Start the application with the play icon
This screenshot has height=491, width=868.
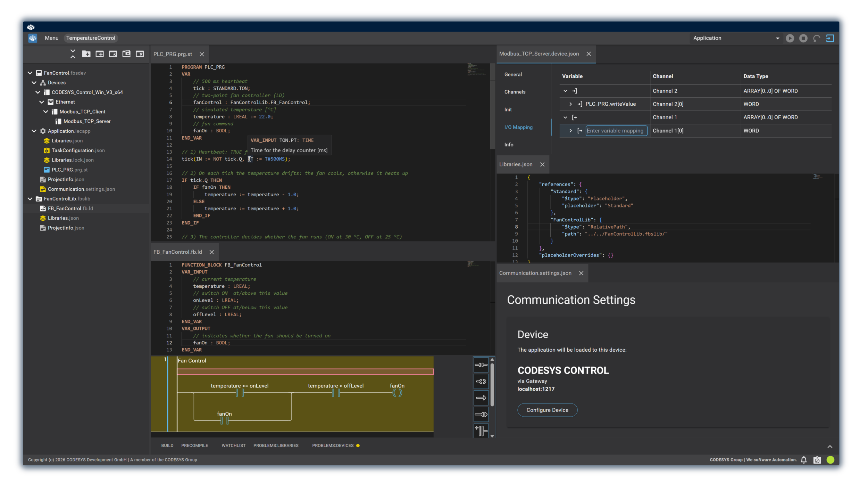(x=790, y=38)
